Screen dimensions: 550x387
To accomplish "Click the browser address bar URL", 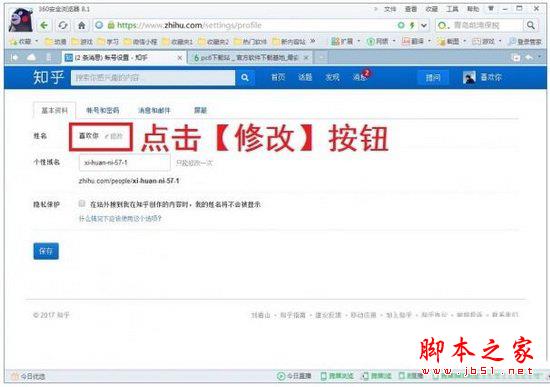I will coord(189,25).
